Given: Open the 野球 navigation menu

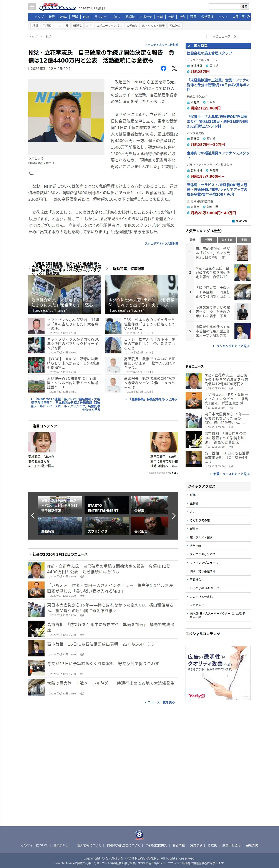Looking at the screenshot, I should click(75, 17).
